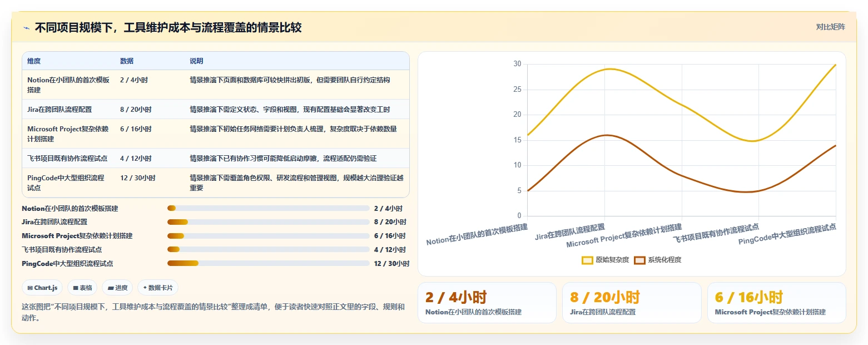Click the caption paragraph below the chips

coord(214,313)
